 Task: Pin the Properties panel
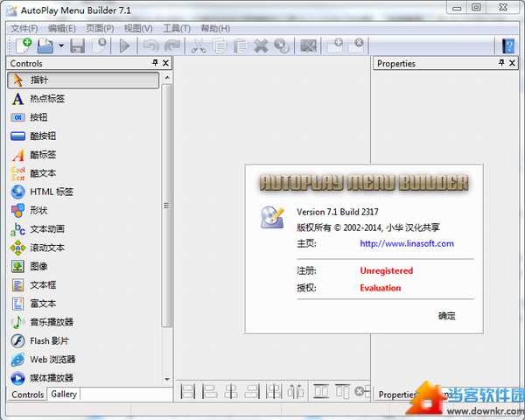(501, 63)
